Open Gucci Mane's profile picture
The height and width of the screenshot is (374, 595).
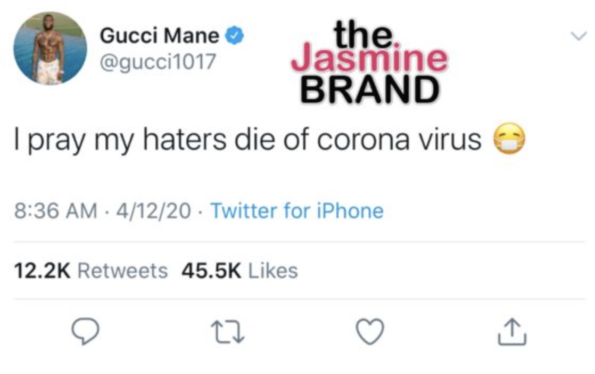50,48
